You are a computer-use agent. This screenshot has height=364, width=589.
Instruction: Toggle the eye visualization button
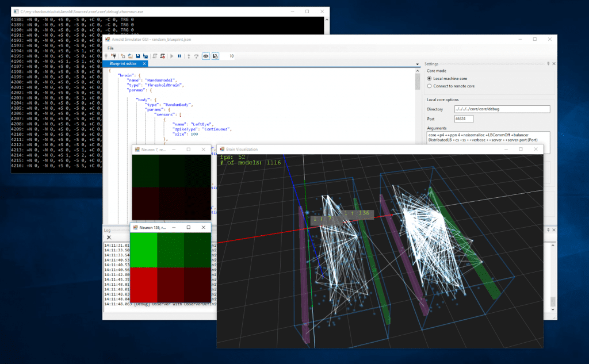pos(206,56)
